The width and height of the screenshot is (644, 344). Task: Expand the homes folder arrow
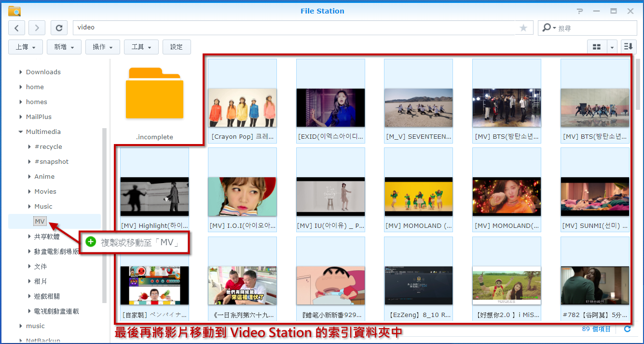[x=21, y=102]
